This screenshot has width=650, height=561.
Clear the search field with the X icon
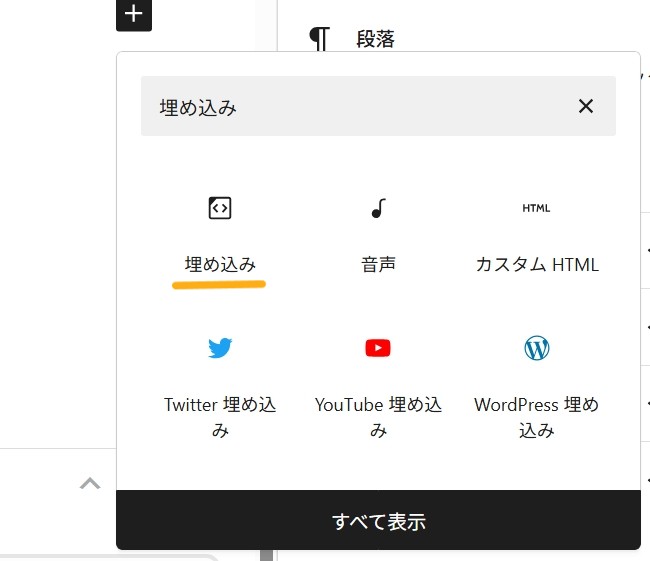[x=586, y=106]
